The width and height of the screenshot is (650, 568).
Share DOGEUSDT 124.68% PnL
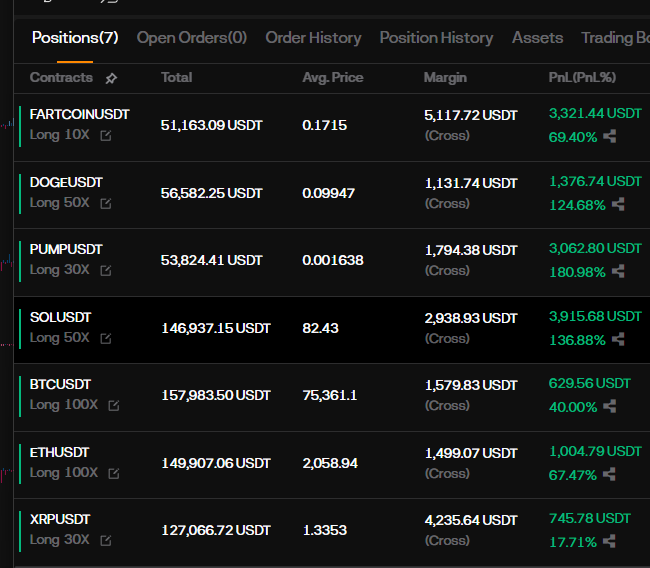click(x=618, y=204)
